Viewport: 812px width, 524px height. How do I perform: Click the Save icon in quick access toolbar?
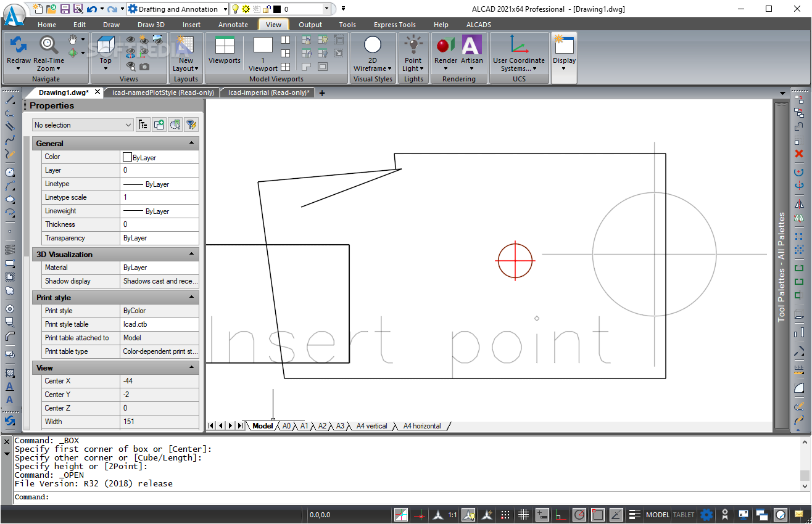65,9
